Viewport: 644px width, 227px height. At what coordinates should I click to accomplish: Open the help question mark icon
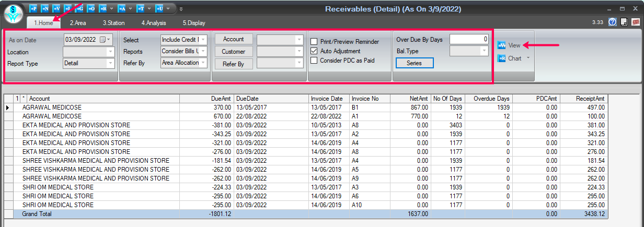613,22
